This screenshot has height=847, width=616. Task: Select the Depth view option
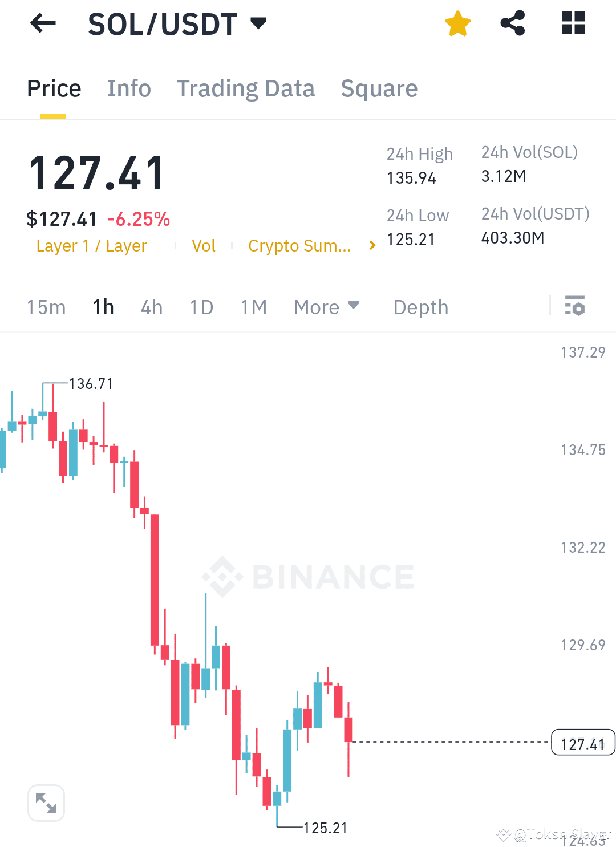click(x=420, y=307)
